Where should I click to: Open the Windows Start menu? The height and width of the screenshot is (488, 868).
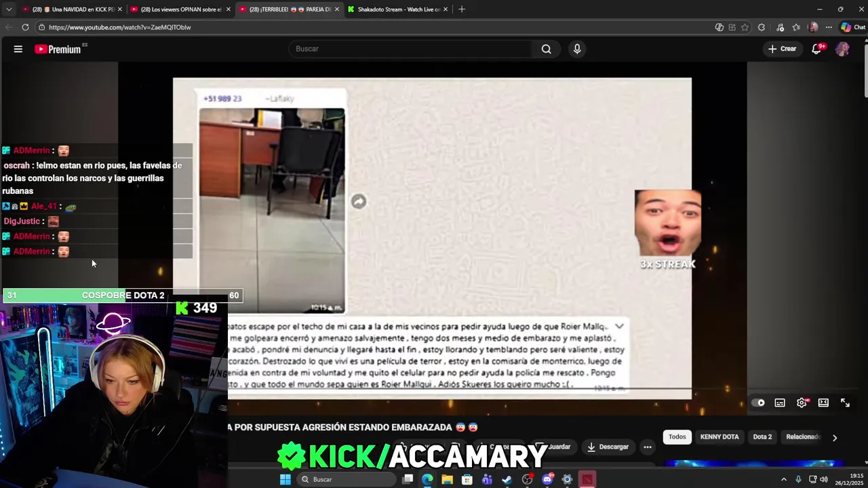(285, 479)
